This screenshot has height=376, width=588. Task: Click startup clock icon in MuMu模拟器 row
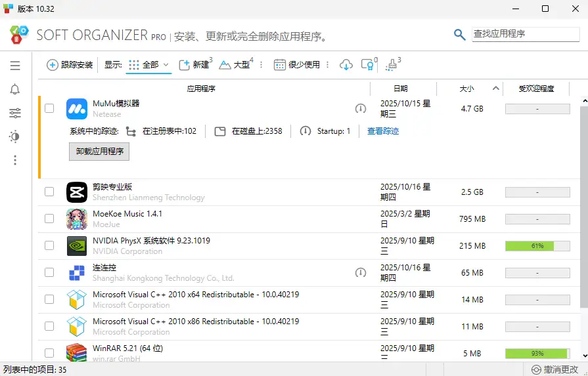point(361,109)
